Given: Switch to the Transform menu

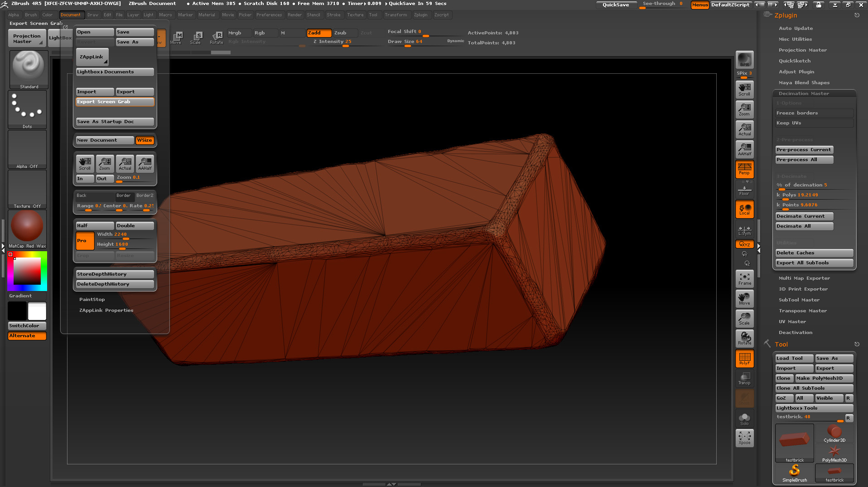Looking at the screenshot, I should [396, 14].
